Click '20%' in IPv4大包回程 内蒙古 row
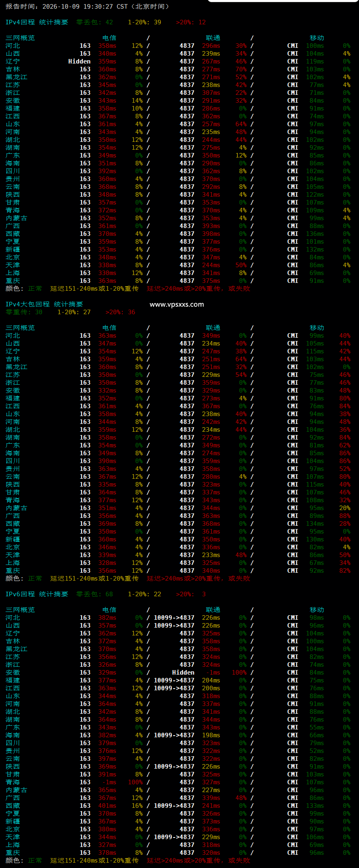The width and height of the screenshot is (359, 868). click(x=345, y=508)
